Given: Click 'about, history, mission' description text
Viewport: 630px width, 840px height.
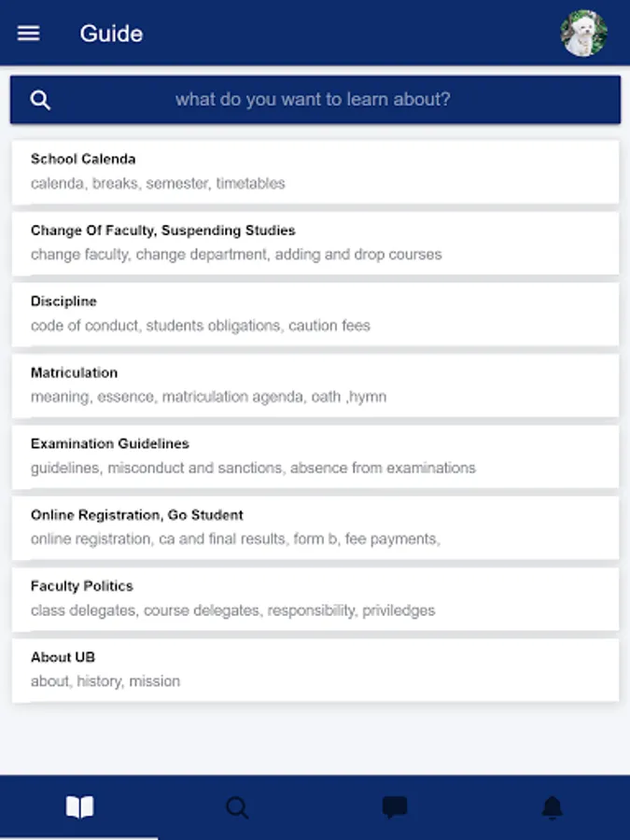Looking at the screenshot, I should (105, 681).
